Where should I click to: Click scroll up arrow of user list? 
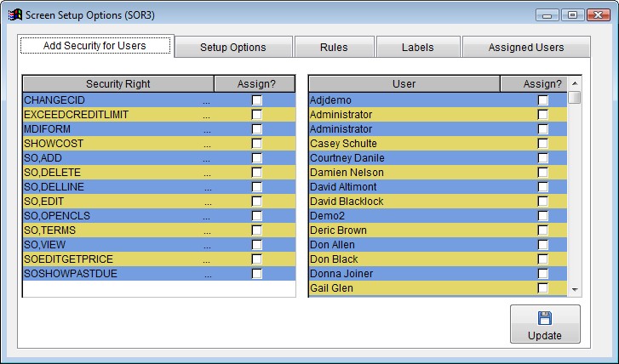pyautogui.click(x=575, y=83)
